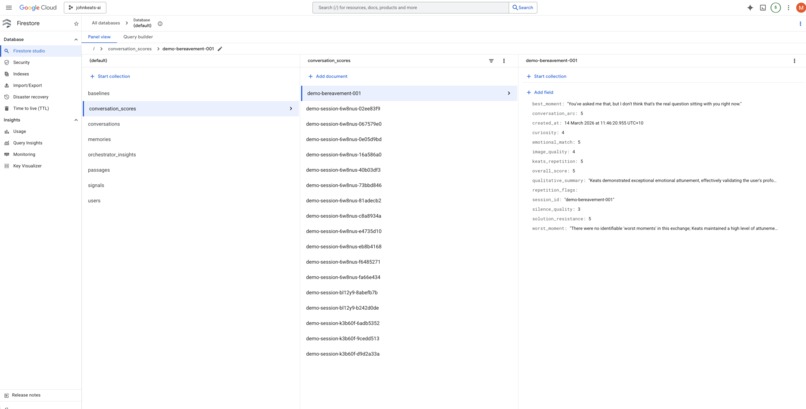This screenshot has width=806, height=409.
Task: Open Firestore studio in sidebar
Action: coord(40,51)
